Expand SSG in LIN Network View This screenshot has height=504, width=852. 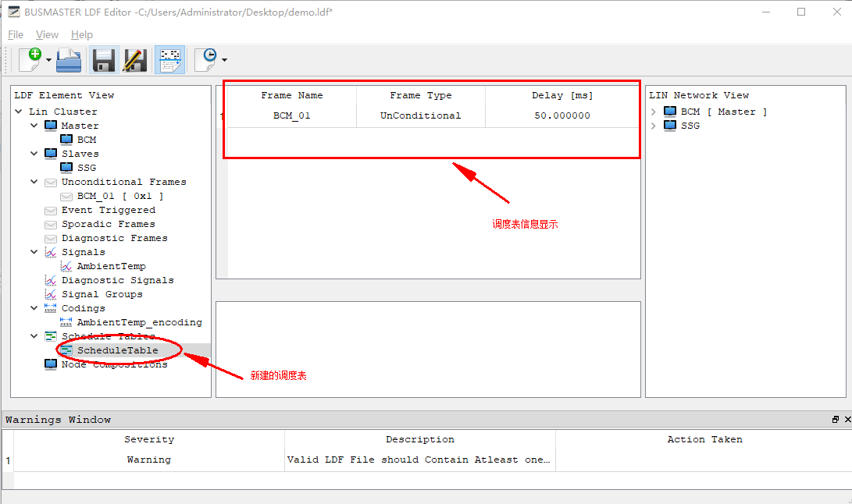(653, 126)
